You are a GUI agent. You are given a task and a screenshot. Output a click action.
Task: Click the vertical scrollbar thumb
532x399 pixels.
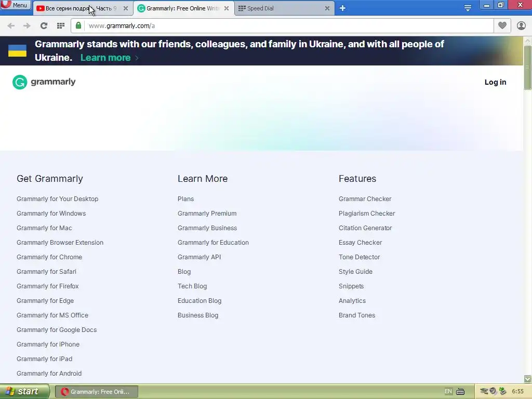tap(528, 68)
